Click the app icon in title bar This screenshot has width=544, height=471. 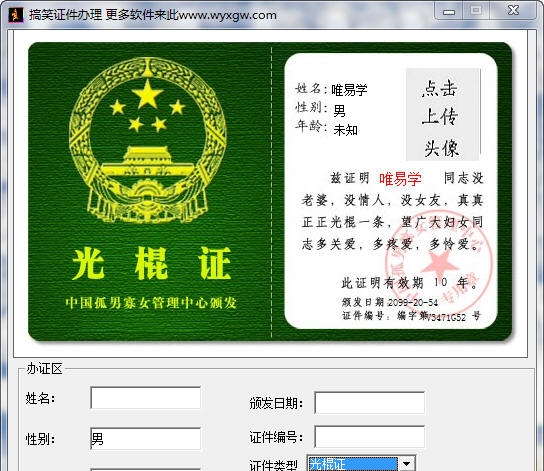16,15
